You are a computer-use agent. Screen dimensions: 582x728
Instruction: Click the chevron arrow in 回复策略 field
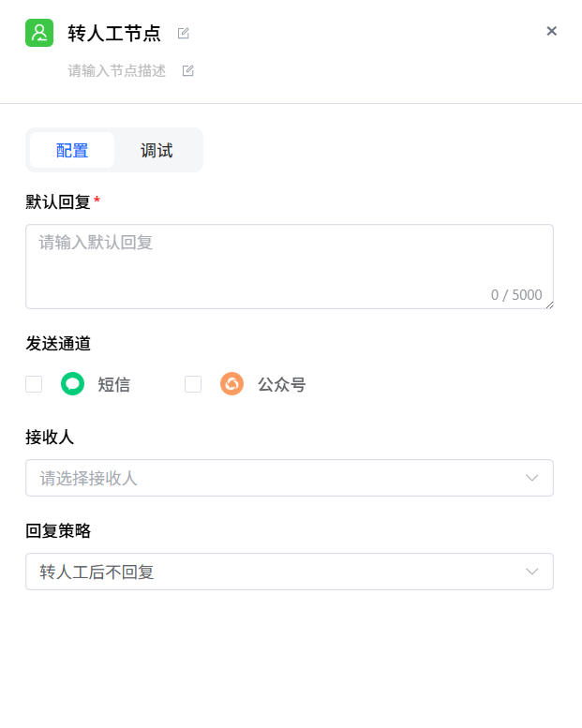coord(532,572)
